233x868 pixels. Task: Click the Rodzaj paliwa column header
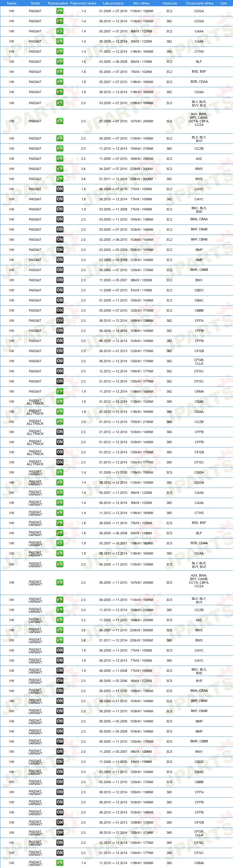[58, 3]
